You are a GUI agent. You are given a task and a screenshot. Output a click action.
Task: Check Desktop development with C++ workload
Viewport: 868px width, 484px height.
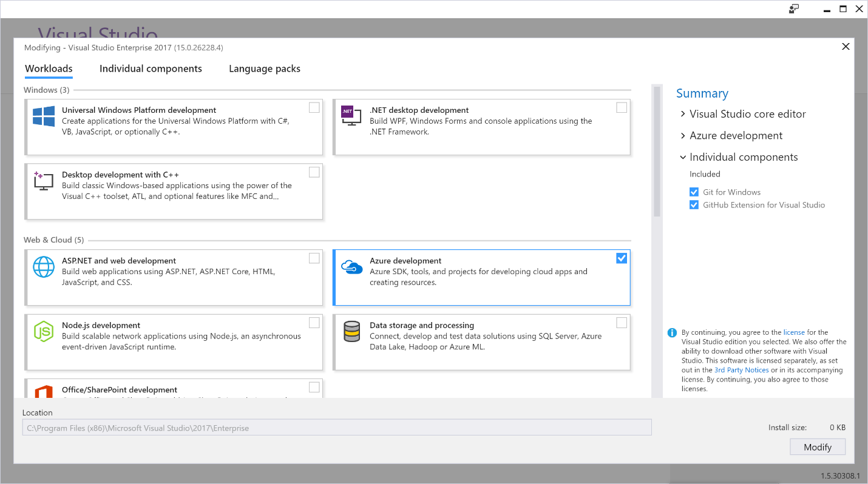pos(314,172)
